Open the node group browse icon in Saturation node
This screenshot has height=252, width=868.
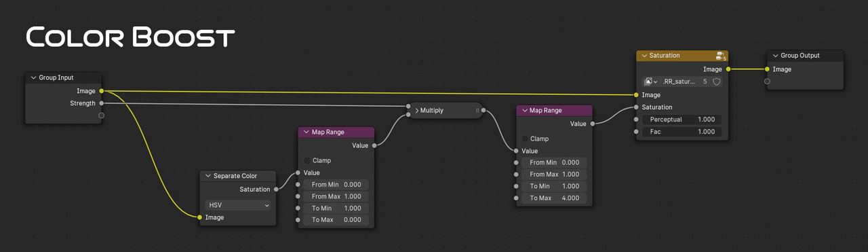click(651, 82)
